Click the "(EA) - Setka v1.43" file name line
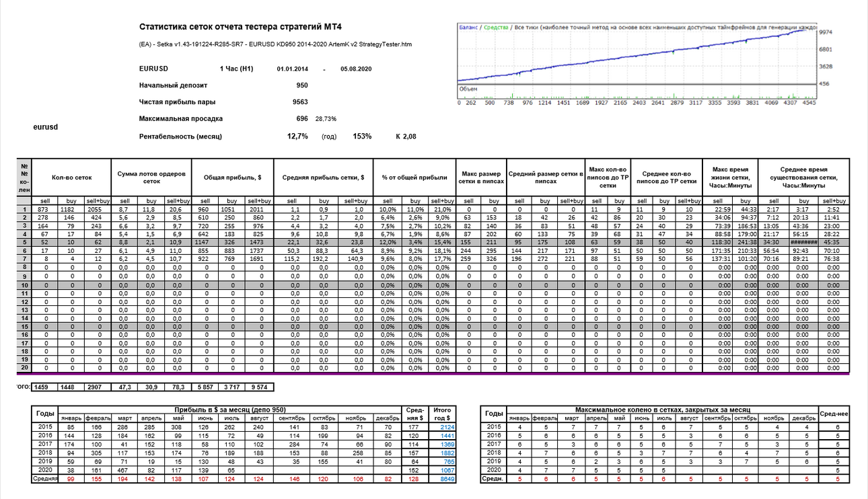 [275, 44]
